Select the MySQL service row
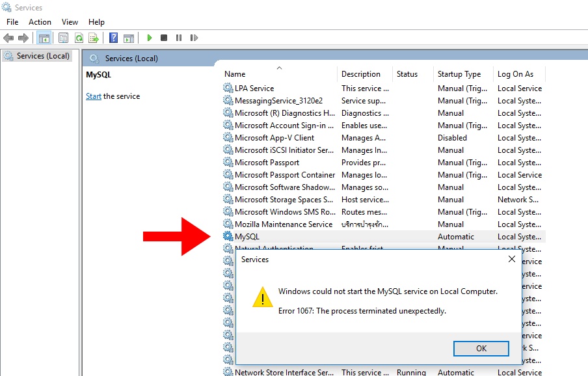This screenshot has height=376, width=588. (384, 237)
